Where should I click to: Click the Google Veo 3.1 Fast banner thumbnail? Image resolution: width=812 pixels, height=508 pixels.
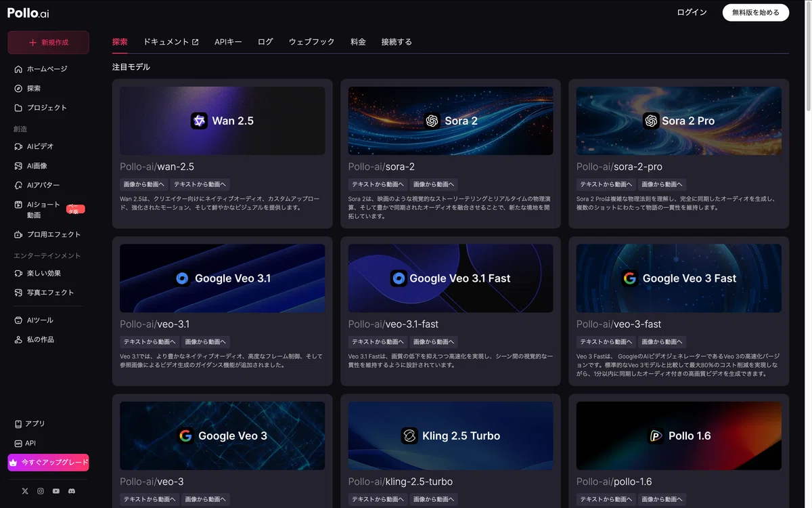pos(451,278)
